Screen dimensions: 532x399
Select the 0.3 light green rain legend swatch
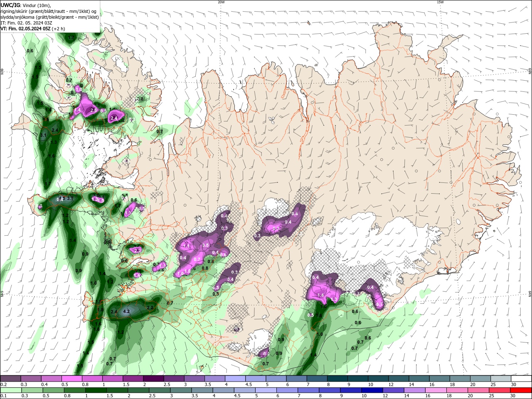tap(32, 390)
